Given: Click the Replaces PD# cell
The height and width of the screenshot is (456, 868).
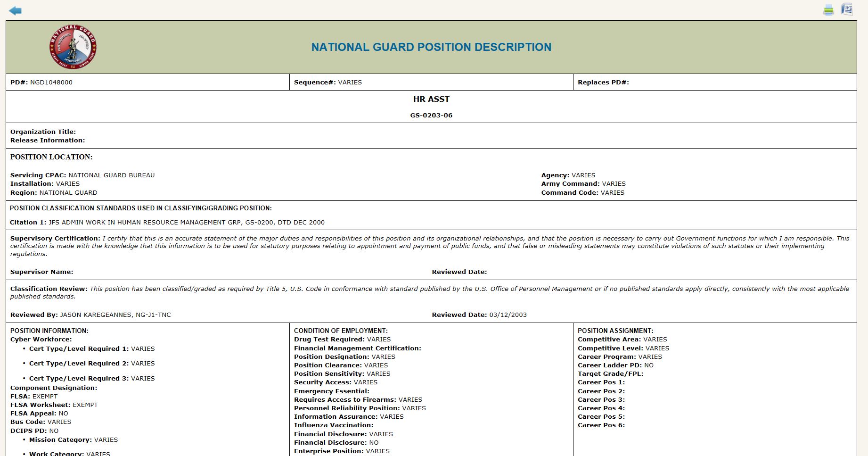Looking at the screenshot, I should point(715,82).
